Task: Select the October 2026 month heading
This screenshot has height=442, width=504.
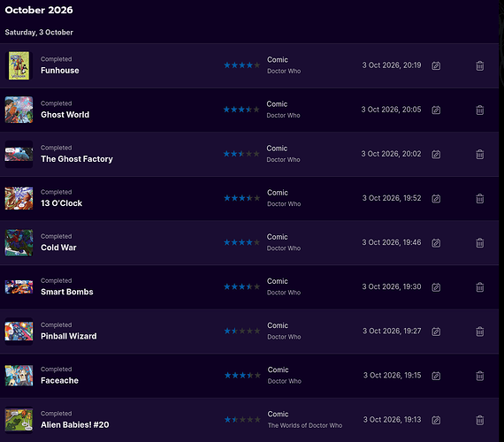Action: (39, 10)
